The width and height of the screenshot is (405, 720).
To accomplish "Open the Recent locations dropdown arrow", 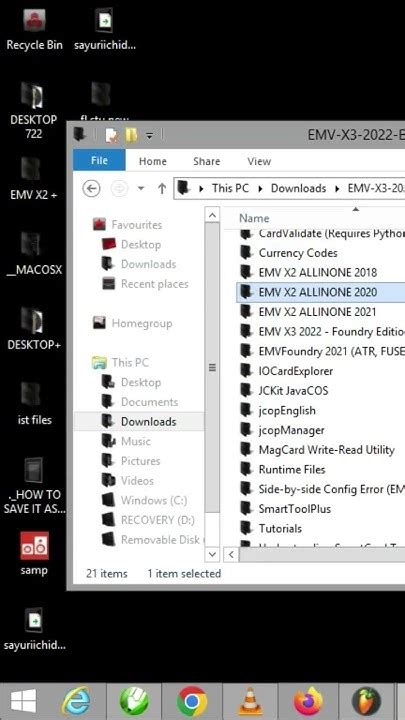I will coord(141,189).
